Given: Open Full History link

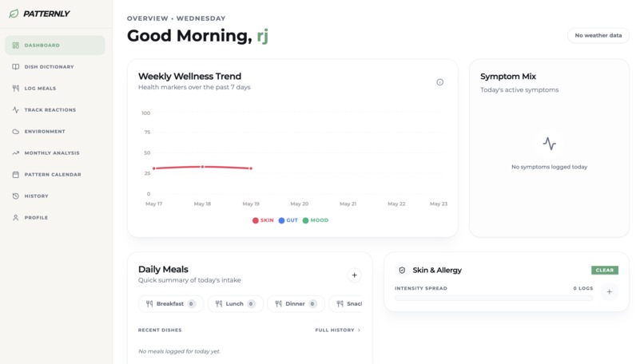Looking at the screenshot, I should coord(338,330).
